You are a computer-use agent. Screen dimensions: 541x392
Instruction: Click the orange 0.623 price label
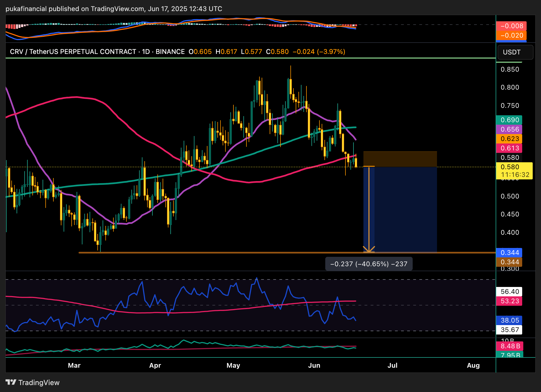point(509,139)
